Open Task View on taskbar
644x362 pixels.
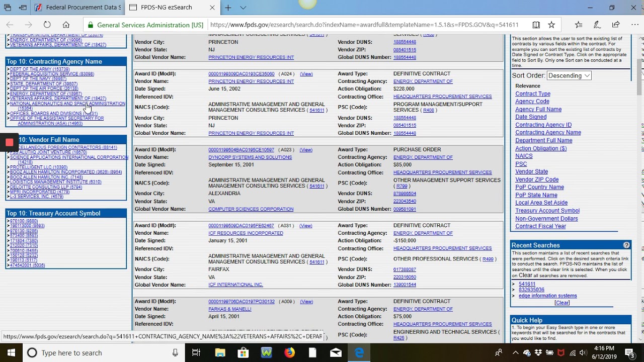[196, 353]
